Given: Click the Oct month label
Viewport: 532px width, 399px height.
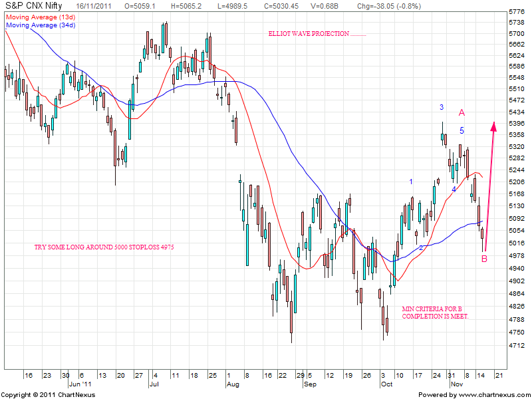Looking at the screenshot, I should [386, 384].
